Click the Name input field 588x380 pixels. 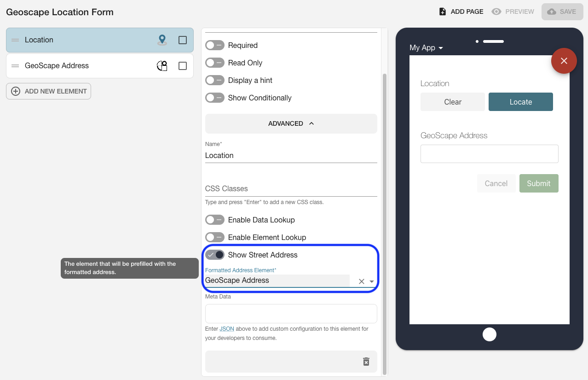coord(291,155)
